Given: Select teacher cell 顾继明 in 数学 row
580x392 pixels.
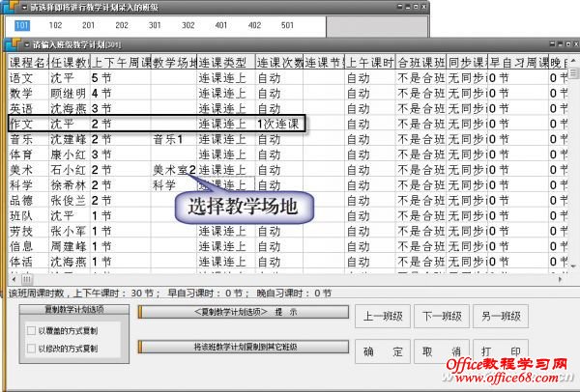Looking at the screenshot, I should [70, 93].
